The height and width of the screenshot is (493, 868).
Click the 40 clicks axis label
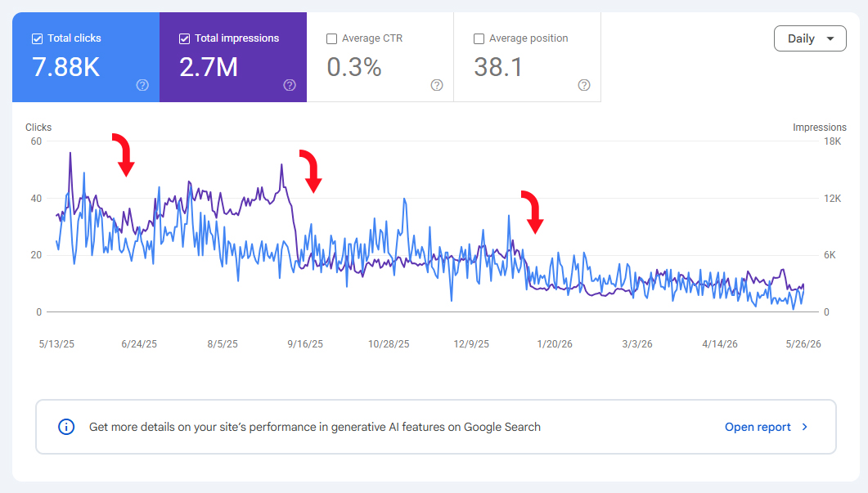36,198
